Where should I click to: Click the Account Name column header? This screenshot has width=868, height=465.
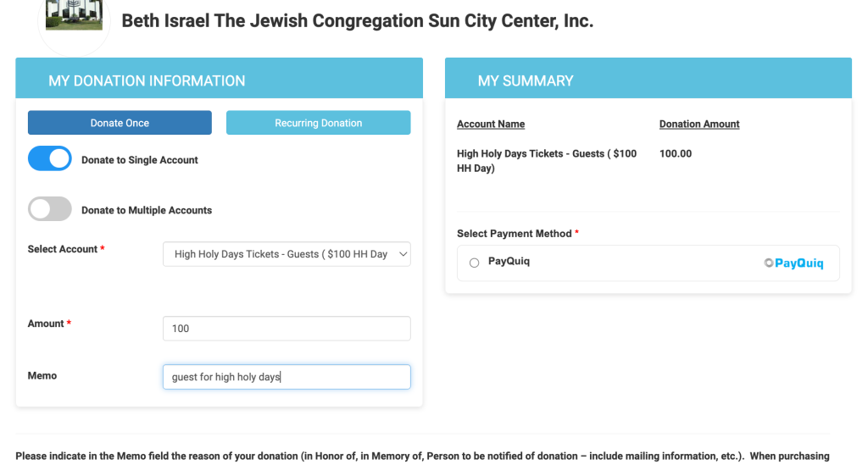tap(491, 125)
